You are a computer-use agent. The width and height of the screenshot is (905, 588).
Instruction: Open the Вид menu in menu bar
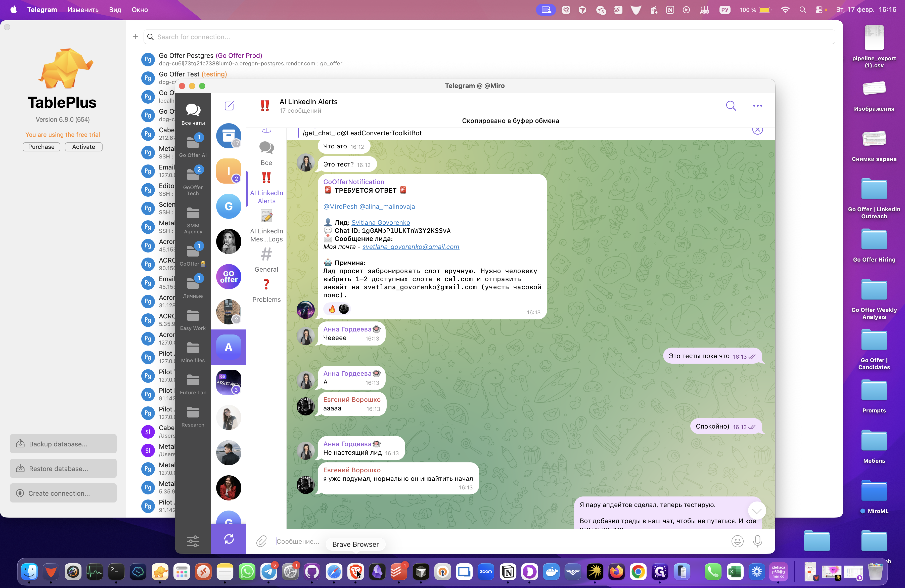click(115, 10)
